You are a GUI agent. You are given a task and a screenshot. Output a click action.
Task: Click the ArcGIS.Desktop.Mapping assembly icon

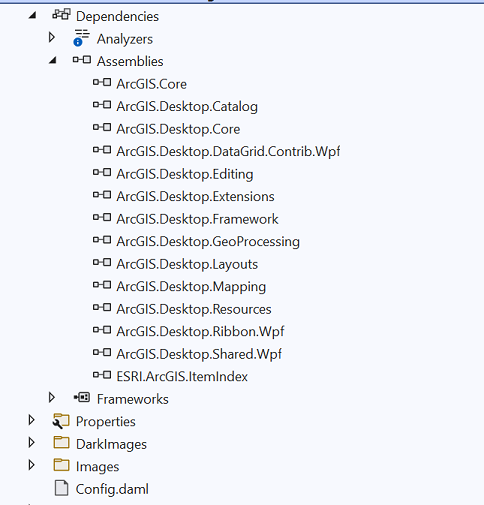pos(102,285)
